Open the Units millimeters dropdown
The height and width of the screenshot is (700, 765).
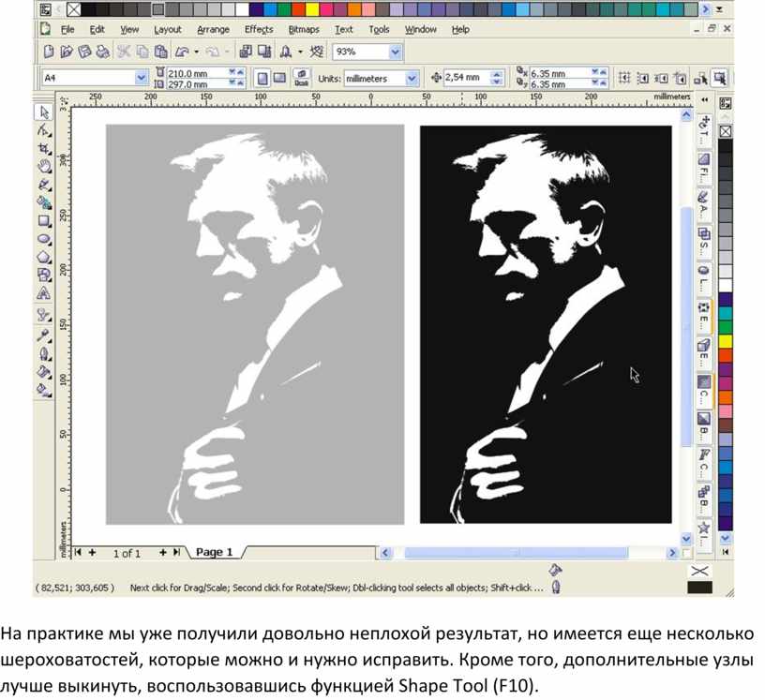pyautogui.click(x=412, y=78)
